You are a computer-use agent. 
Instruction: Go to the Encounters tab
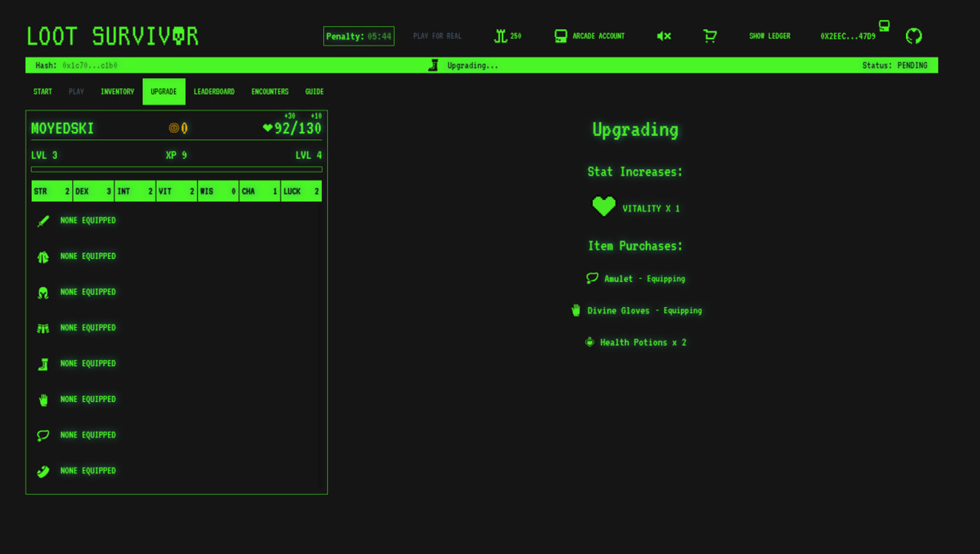click(x=269, y=92)
